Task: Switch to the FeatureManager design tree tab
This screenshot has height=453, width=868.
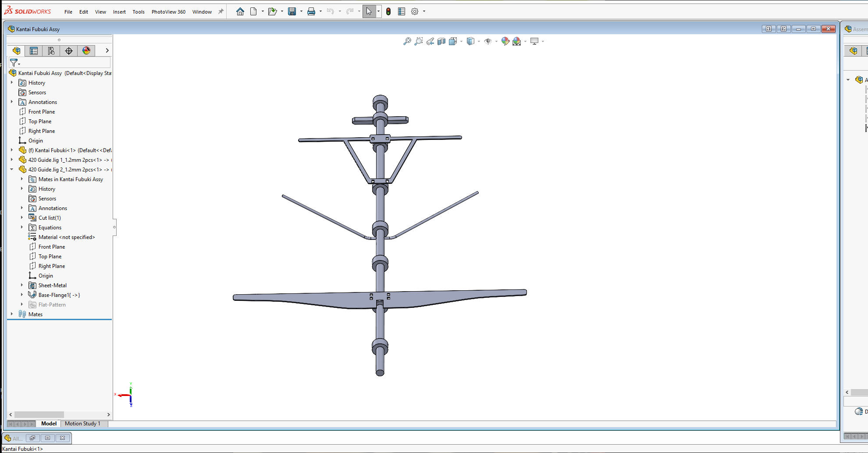Action: click(17, 51)
